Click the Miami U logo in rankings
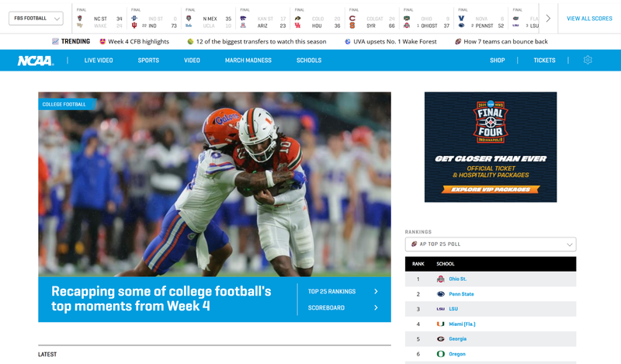This screenshot has height=364, width=621. [440, 324]
